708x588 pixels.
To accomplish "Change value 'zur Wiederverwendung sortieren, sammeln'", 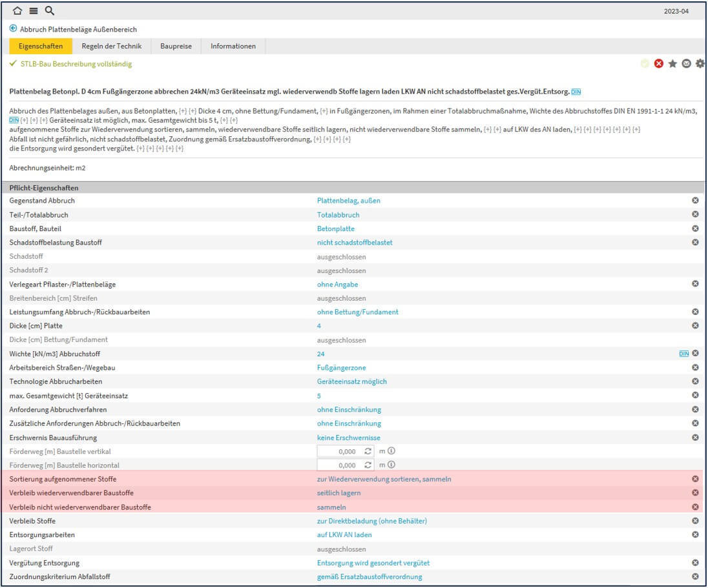I will (x=384, y=480).
